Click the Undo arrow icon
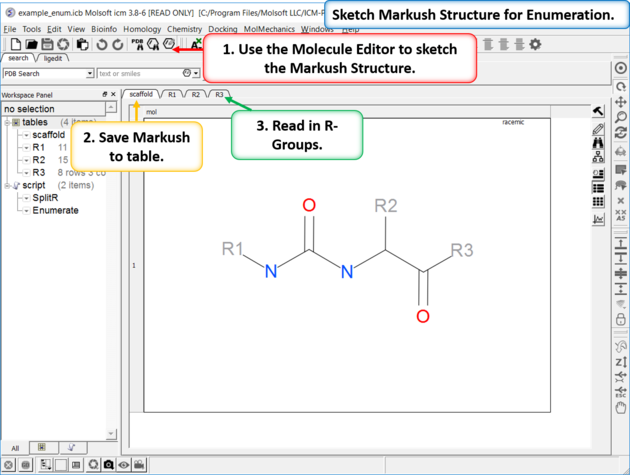Screen dimensions: 630x475 pyautogui.click(x=101, y=45)
